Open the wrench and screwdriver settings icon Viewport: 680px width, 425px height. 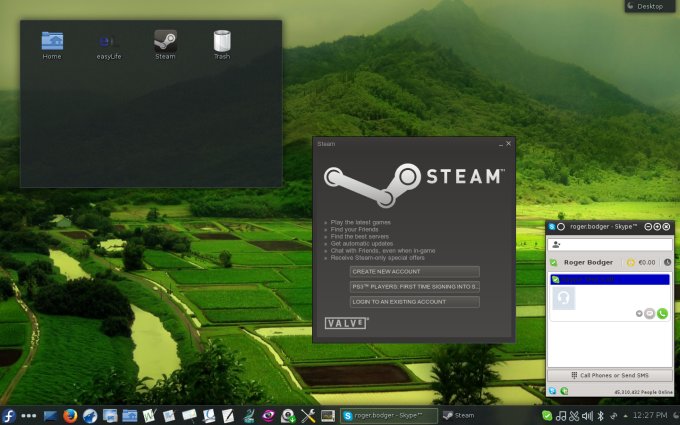tap(308, 416)
